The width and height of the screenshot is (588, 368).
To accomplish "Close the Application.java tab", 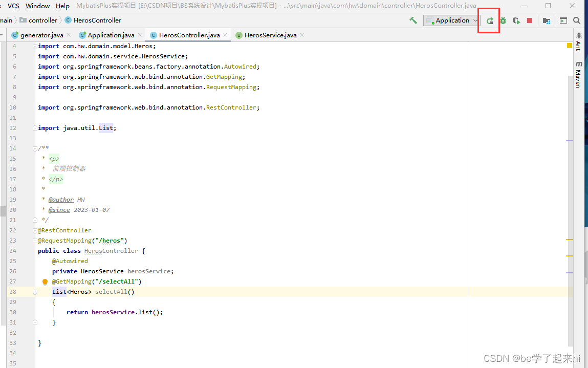I will [140, 35].
